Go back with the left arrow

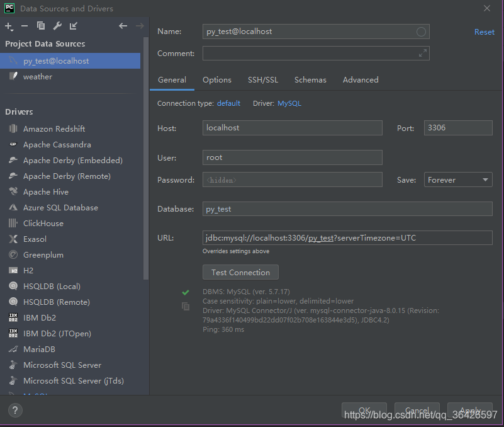pos(123,26)
